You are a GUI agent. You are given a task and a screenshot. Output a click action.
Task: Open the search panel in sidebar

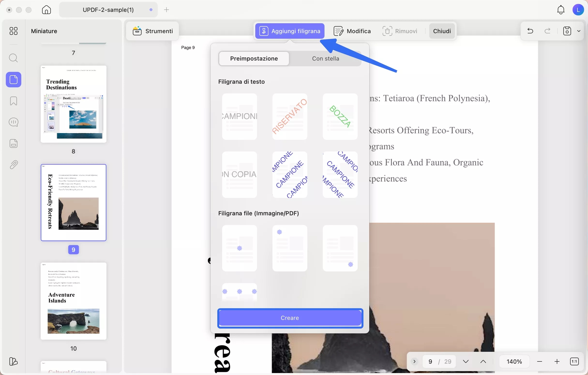[x=14, y=58]
